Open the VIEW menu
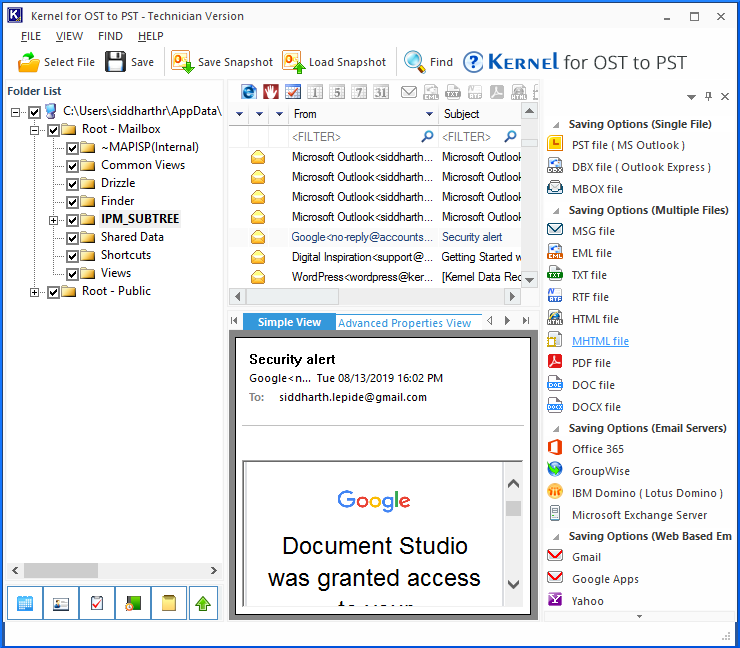740x648 pixels. point(69,36)
